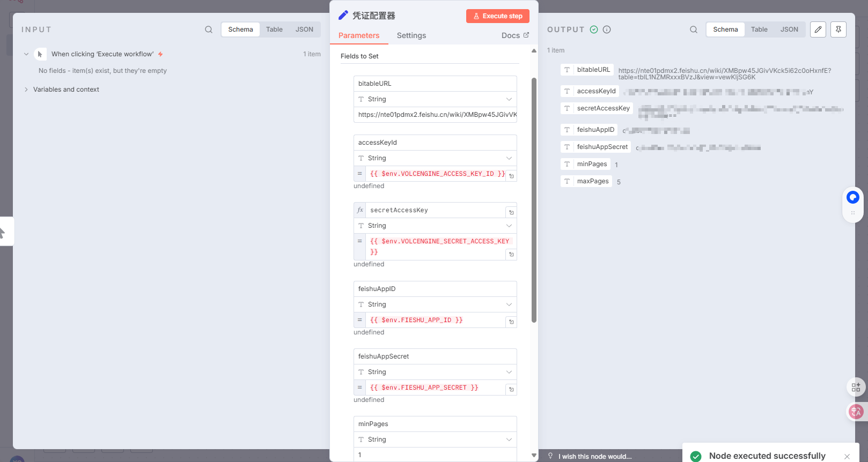Click 'I wish this node would...' feedback link

click(x=595, y=457)
